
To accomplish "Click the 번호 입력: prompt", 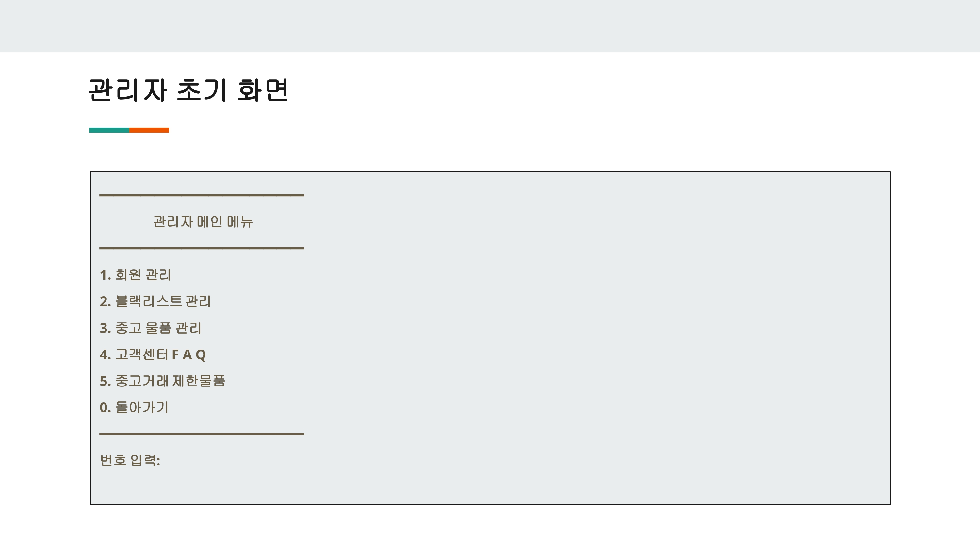I will pos(130,460).
